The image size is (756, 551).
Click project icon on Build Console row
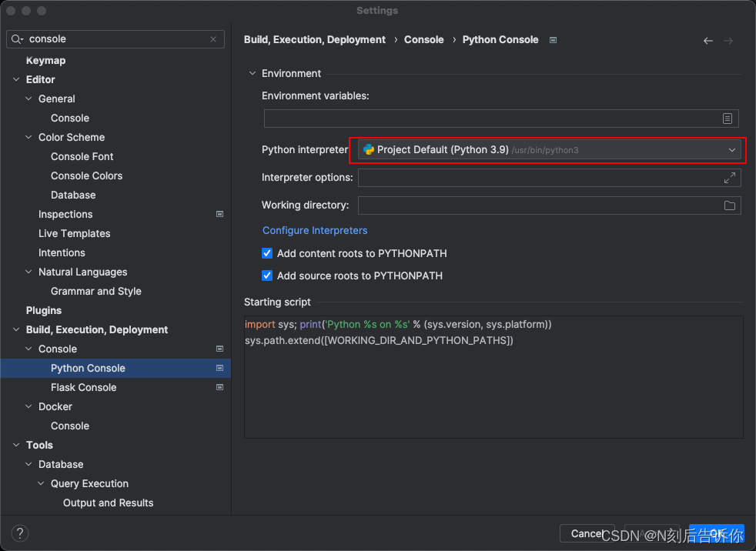pos(219,349)
